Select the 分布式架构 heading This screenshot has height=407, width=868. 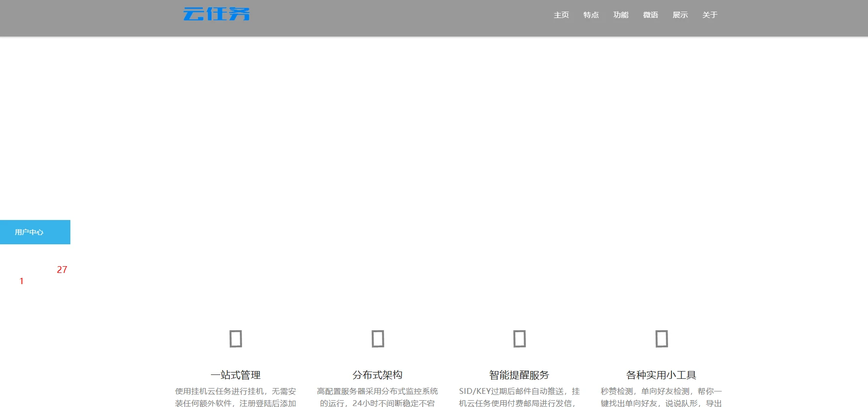click(377, 375)
